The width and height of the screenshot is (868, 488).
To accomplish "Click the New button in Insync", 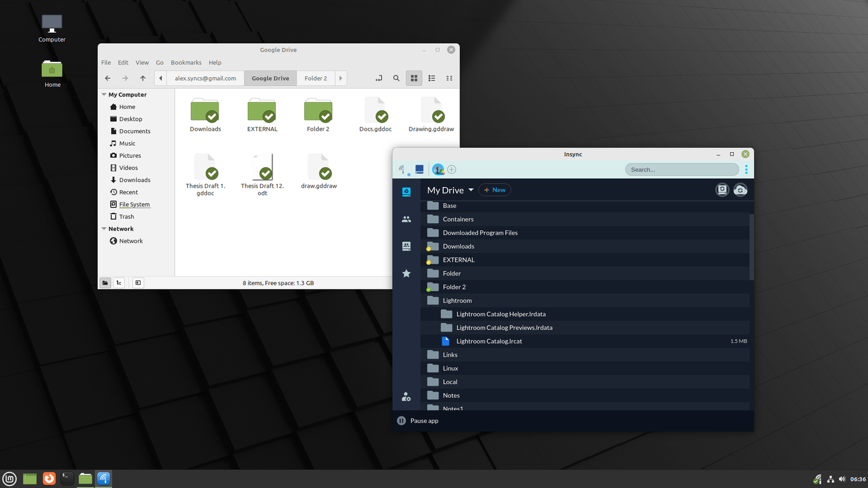I will point(494,190).
